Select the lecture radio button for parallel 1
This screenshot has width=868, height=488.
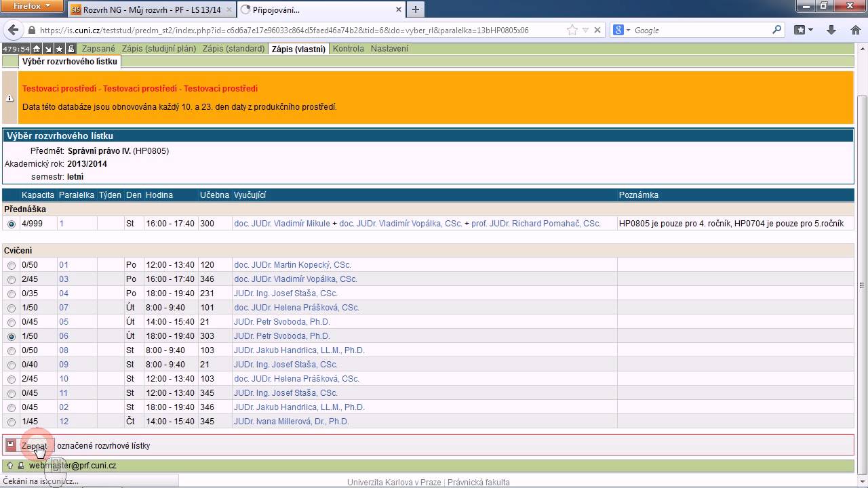click(x=12, y=224)
